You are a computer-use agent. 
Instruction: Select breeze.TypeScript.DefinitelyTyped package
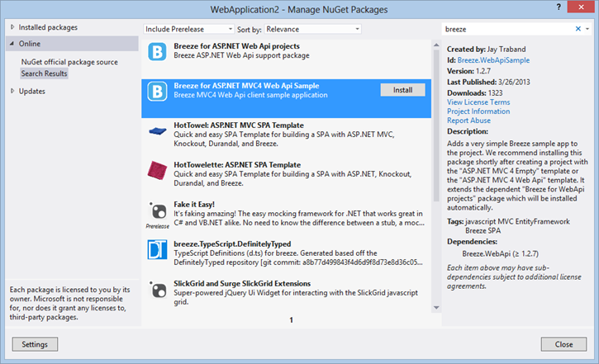coord(286,256)
